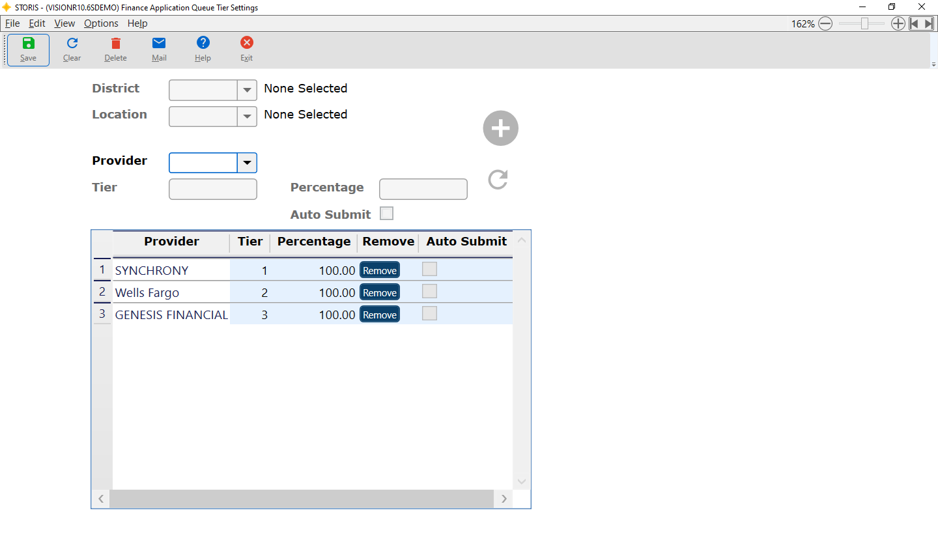
Task: Expand the toolbar overflow arrow
Action: [933, 64]
